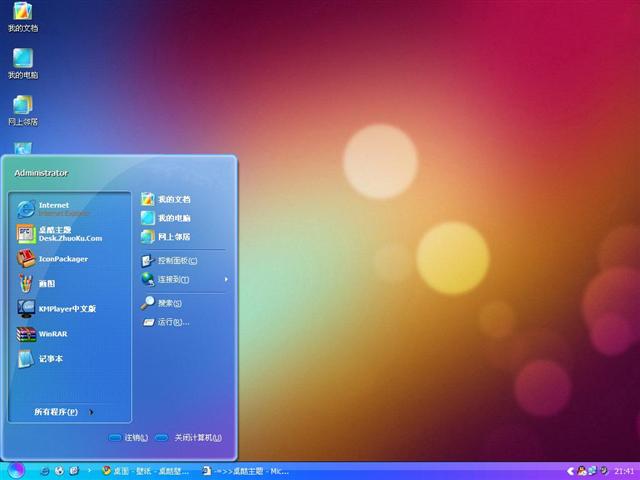The image size is (640, 480).
Task: Click the start orb on the taskbar
Action: pyautogui.click(x=14, y=470)
